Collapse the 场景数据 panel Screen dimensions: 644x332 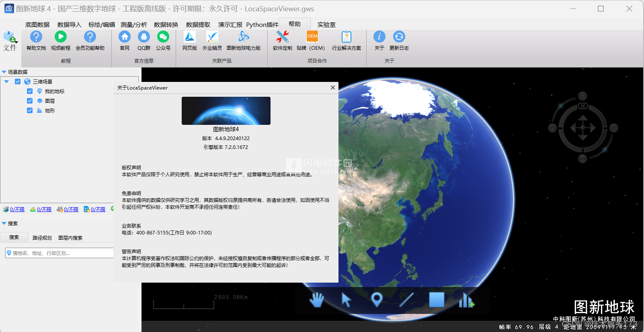click(x=4, y=72)
